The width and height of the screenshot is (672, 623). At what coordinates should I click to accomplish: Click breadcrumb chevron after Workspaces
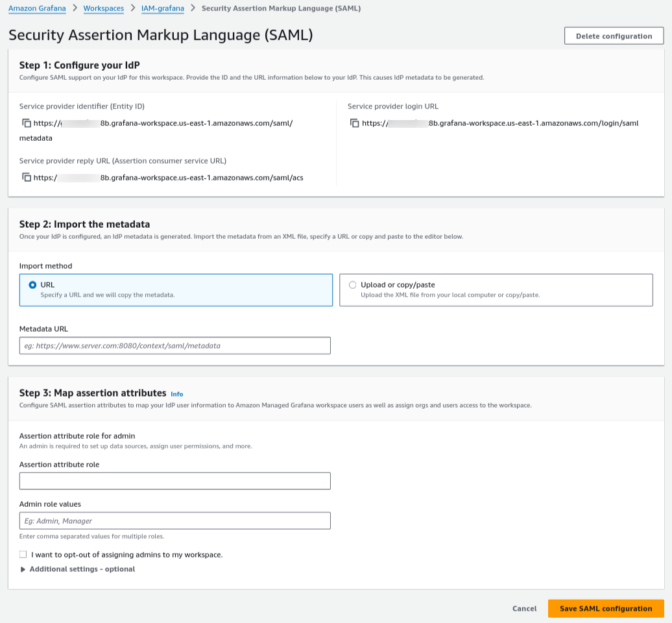tap(133, 8)
